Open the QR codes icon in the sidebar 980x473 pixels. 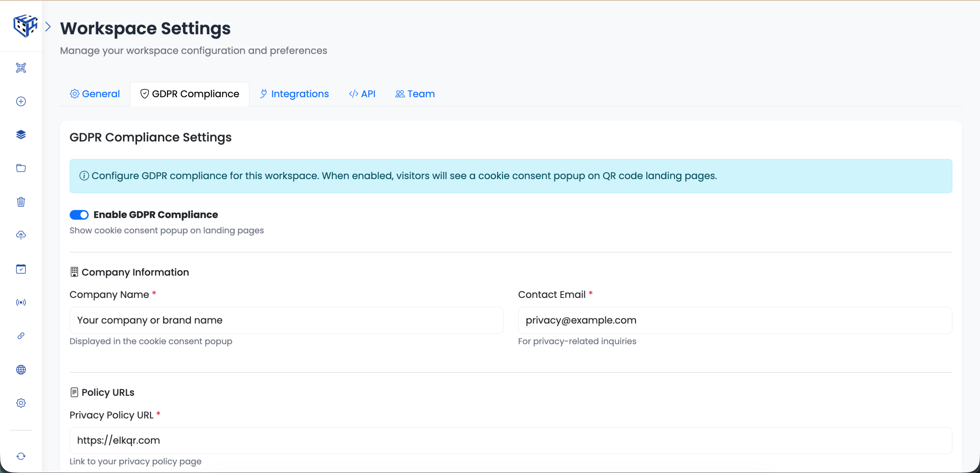tap(21, 68)
